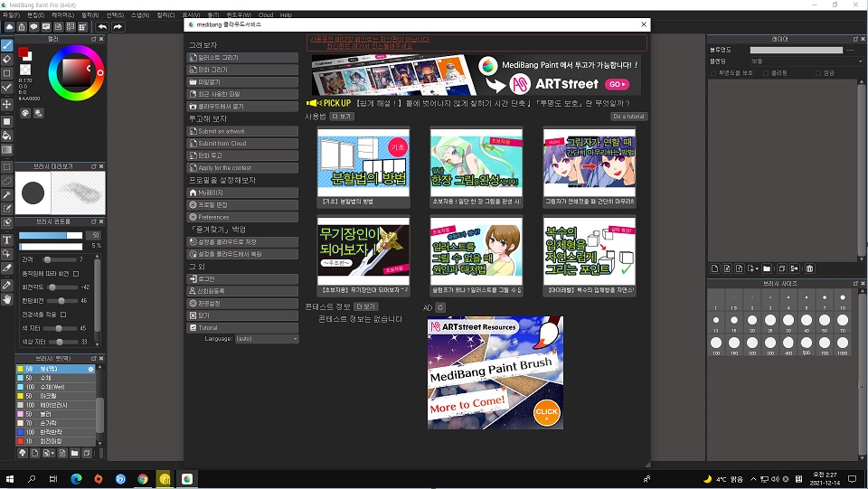The height and width of the screenshot is (489, 868).
Task: Select the 수채(Wet) brush row
Action: (56, 387)
